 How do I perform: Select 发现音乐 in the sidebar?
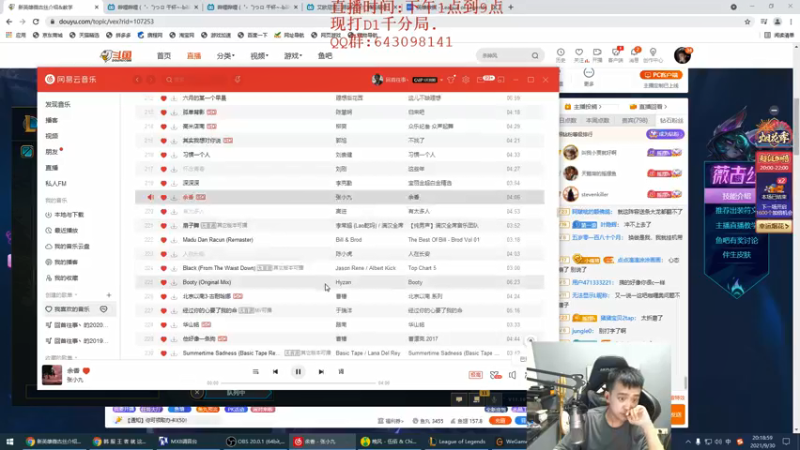click(58, 104)
